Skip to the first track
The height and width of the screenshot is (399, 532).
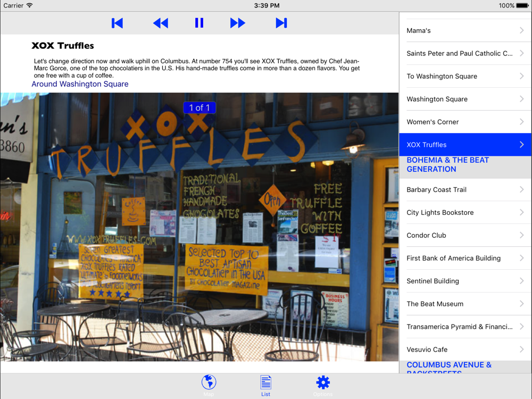pos(117,23)
